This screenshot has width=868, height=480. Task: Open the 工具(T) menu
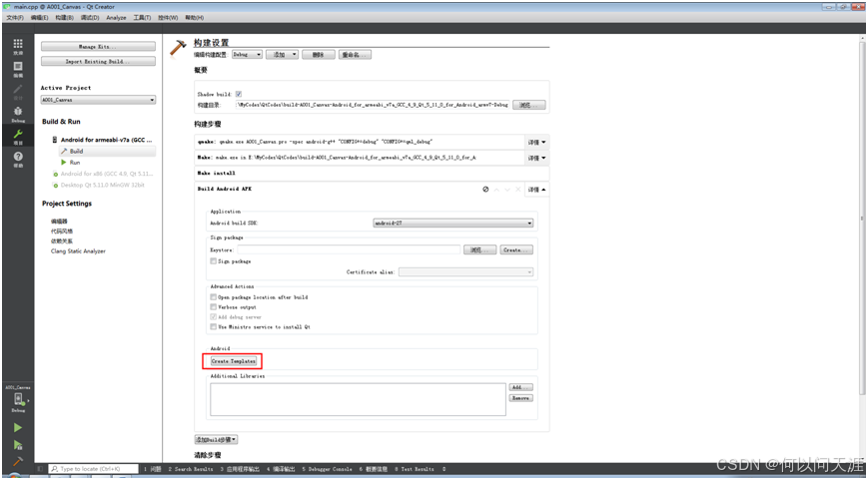(142, 18)
